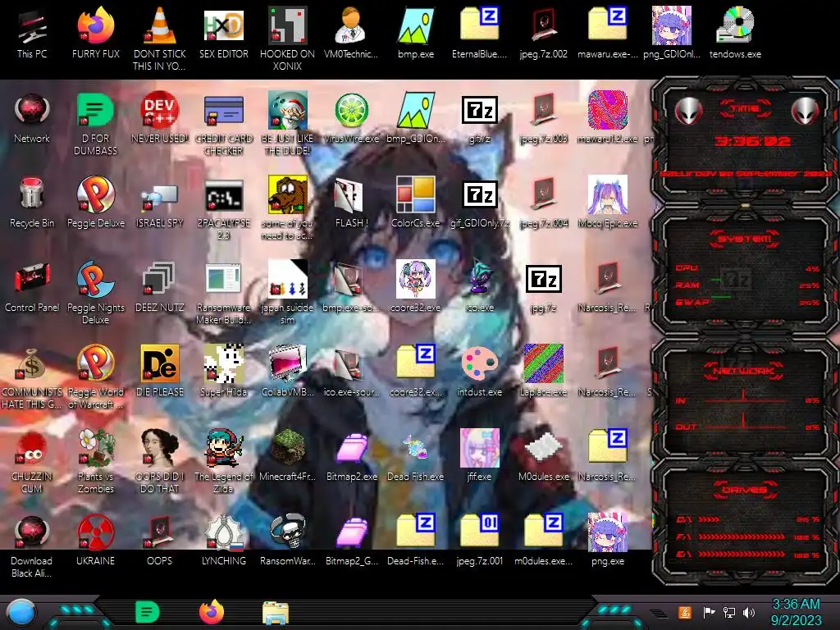Open the green taskbar app
The image size is (840, 630).
(147, 612)
